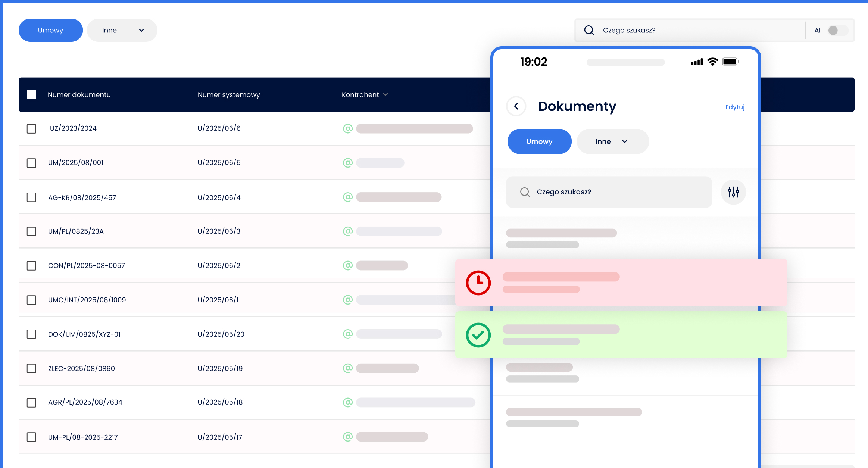The image size is (868, 468).
Task: Click the magnifier icon in top search
Action: click(589, 30)
